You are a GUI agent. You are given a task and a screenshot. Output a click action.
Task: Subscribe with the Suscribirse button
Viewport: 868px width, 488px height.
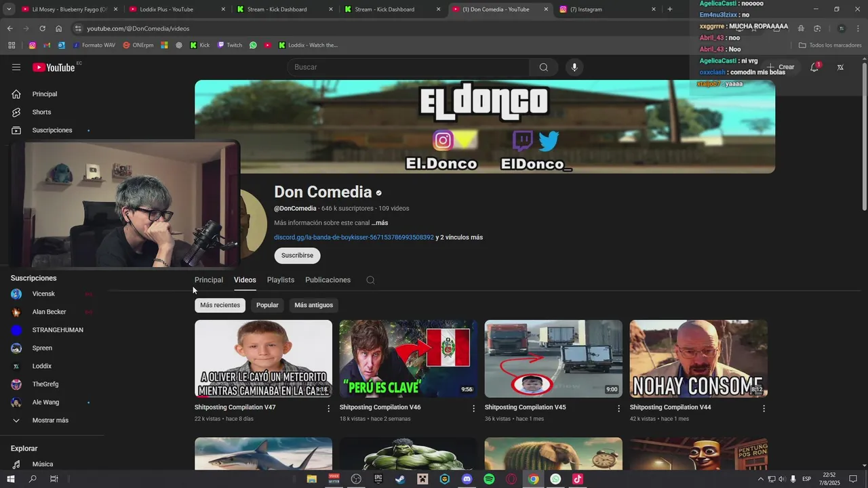[297, 256]
